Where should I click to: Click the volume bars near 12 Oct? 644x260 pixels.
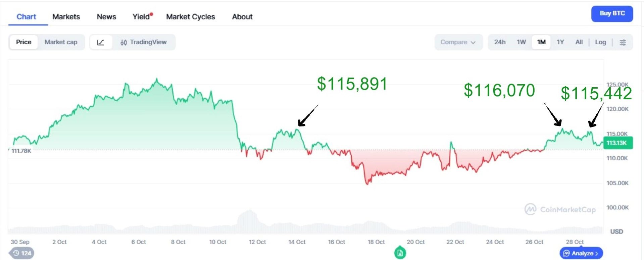point(249,221)
